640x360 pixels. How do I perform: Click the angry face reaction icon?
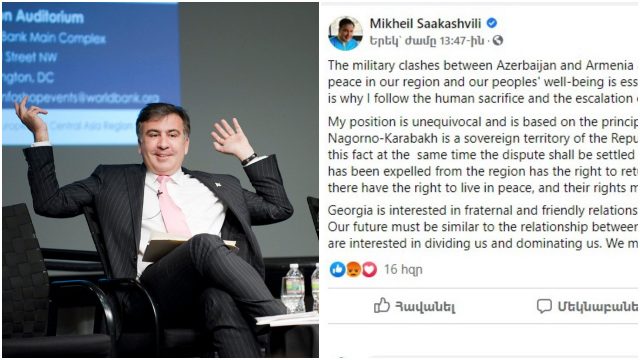tap(353, 269)
